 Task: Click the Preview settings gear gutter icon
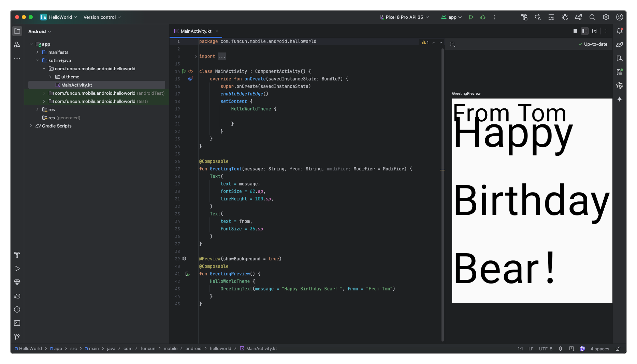184,259
